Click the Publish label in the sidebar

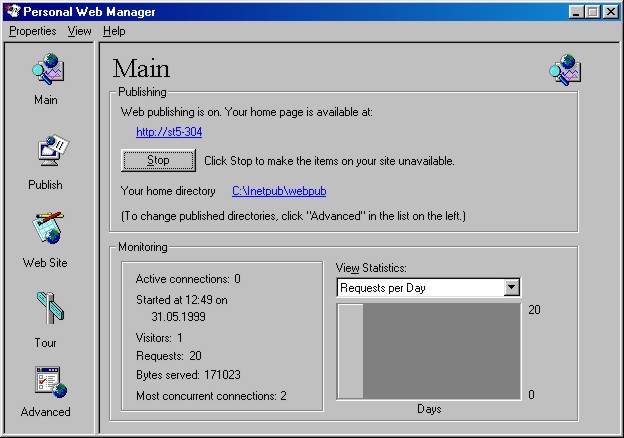click(x=45, y=185)
